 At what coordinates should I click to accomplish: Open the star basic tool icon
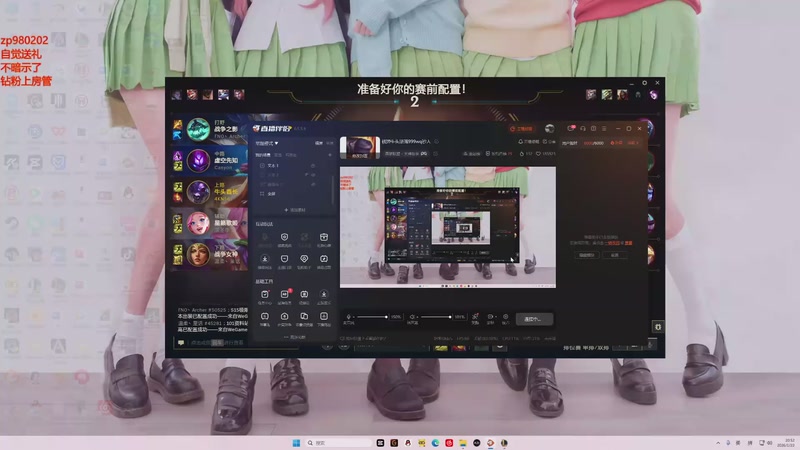tap(323, 296)
